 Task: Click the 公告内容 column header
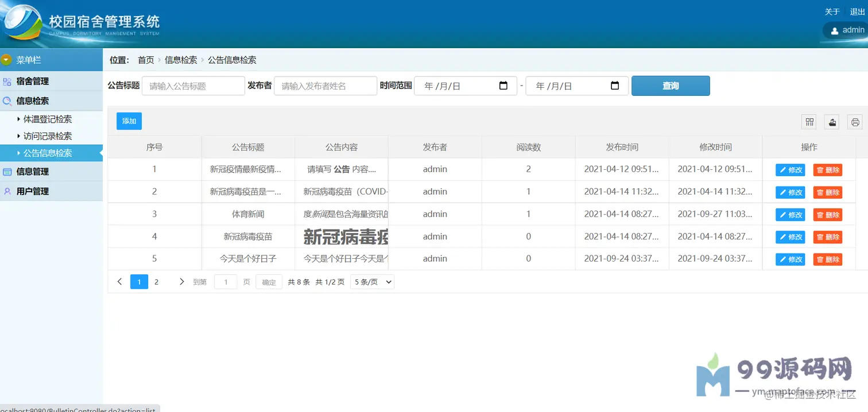coord(342,147)
